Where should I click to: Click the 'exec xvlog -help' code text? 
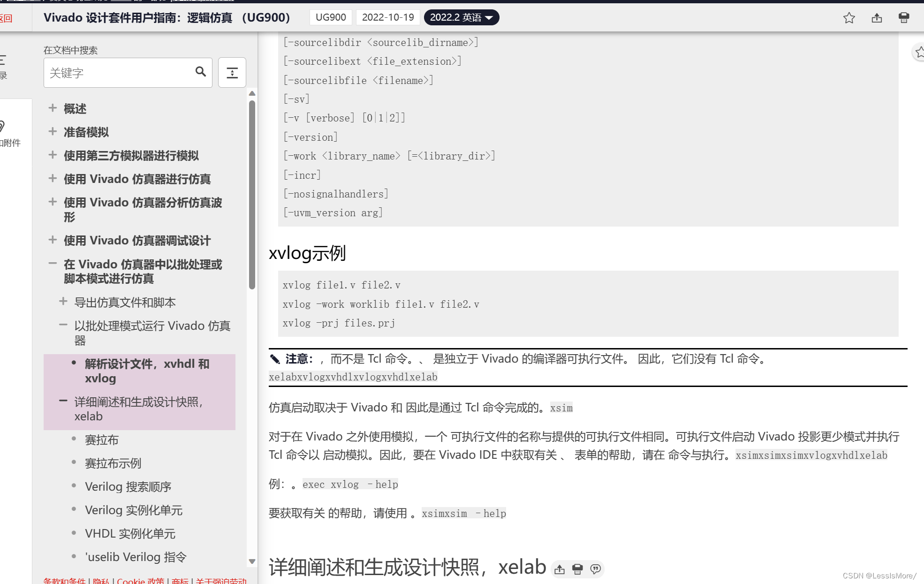tap(350, 485)
